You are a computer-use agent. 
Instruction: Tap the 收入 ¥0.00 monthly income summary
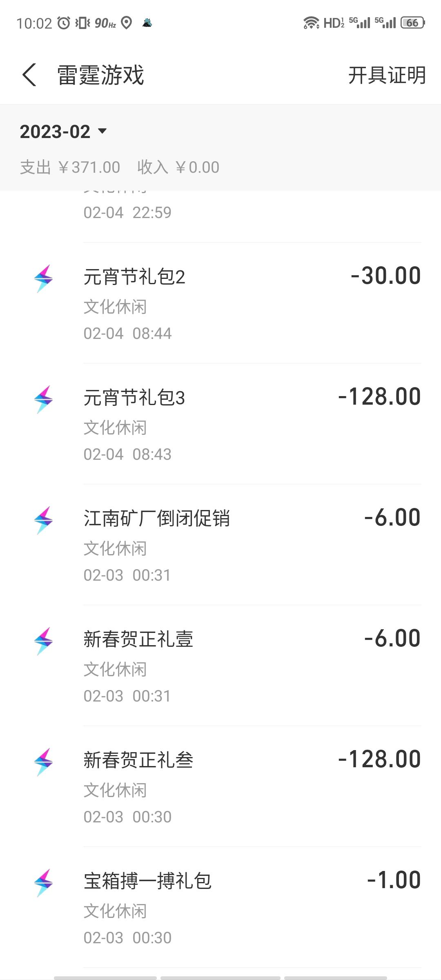(x=178, y=167)
